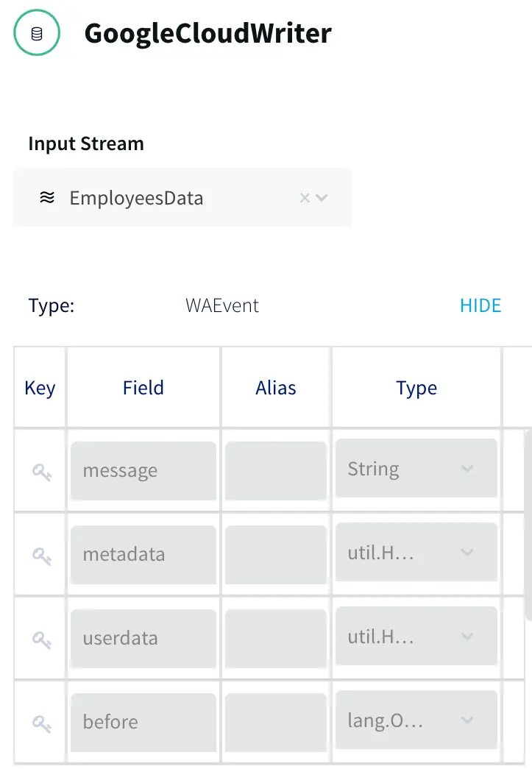
Task: Toggle the key icon for userdata field
Action: [x=41, y=639]
